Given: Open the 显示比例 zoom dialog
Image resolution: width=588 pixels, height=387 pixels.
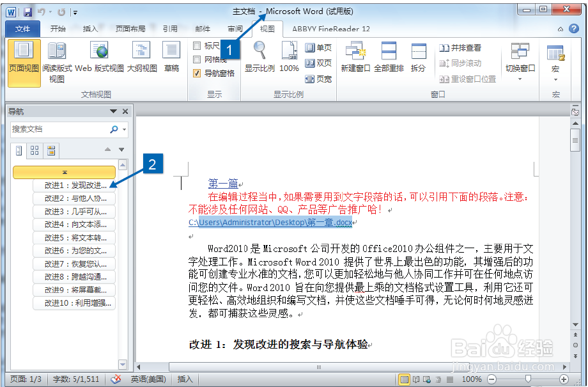Looking at the screenshot, I should [259, 57].
